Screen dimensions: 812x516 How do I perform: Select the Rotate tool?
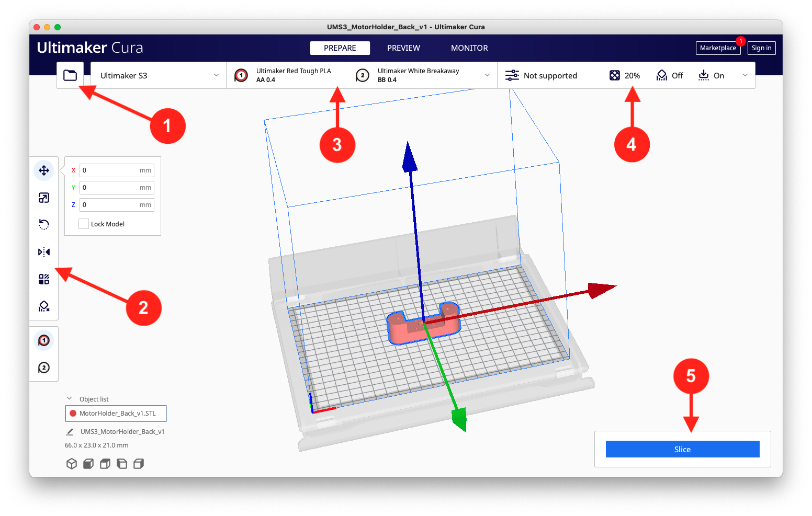pos(44,224)
